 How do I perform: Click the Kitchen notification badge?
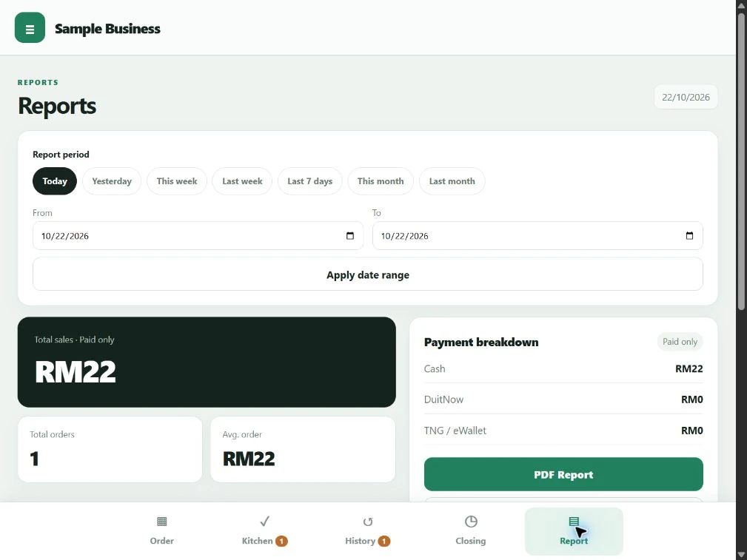(281, 541)
